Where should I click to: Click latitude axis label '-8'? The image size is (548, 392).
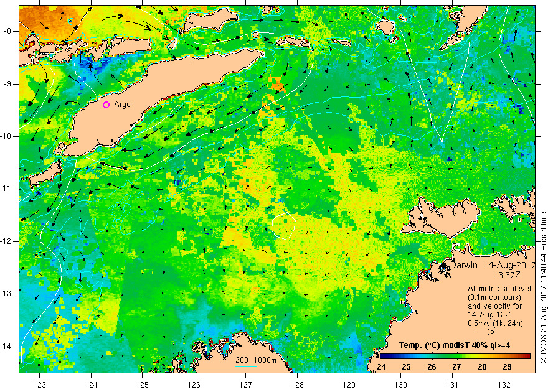[7, 31]
